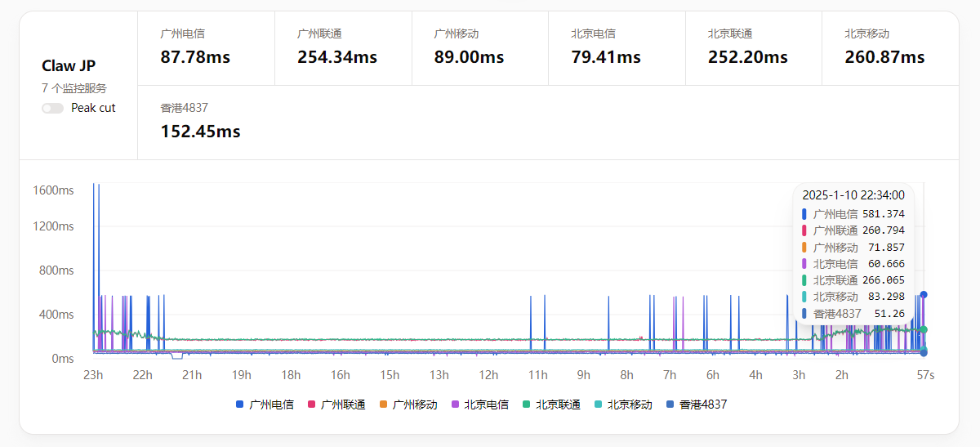Click the 广州移动 89.00ms stat card
Viewport: 980px width, 447px height.
(479, 48)
